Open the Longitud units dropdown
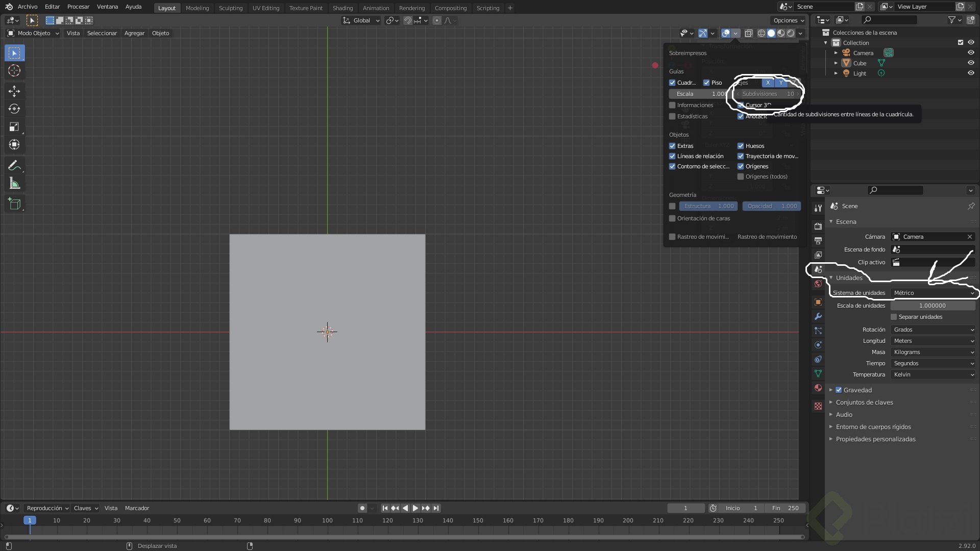Viewport: 980px width, 551px height. click(x=933, y=341)
